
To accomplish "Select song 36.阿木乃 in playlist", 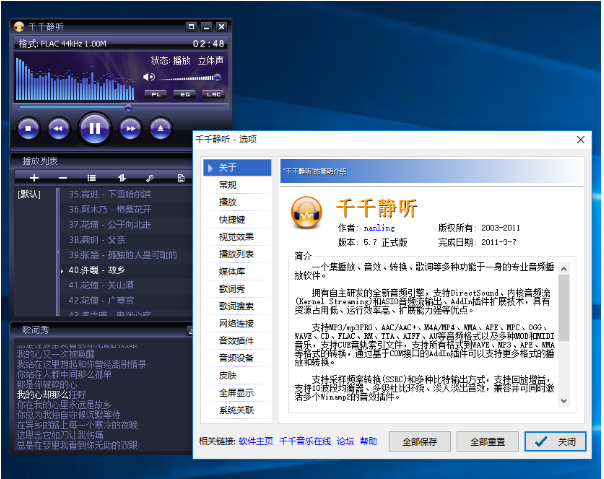I will 127,209.
